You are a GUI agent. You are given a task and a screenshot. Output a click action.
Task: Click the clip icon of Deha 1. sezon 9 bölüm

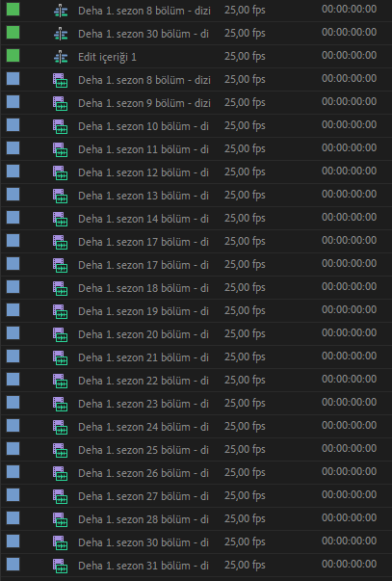pyautogui.click(x=60, y=103)
